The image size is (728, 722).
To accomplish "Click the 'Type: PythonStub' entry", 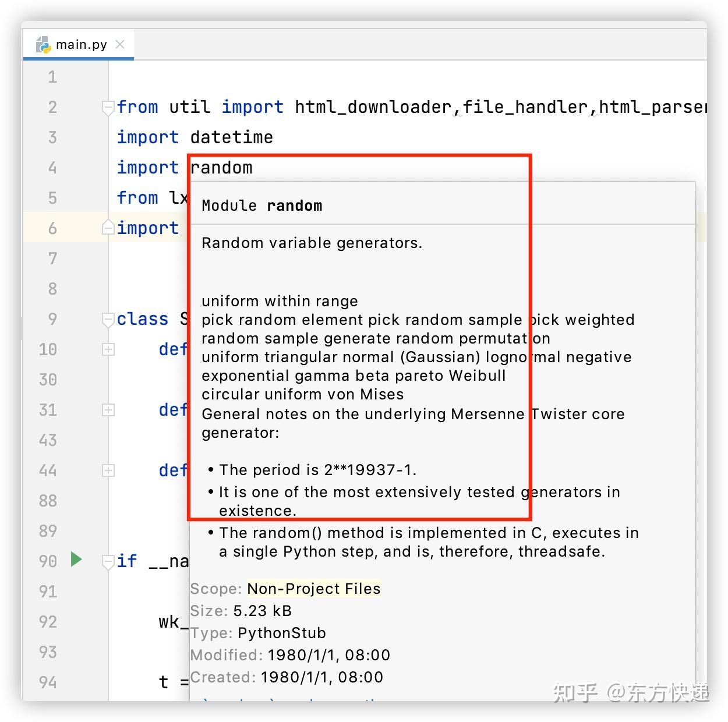I will coord(258,633).
